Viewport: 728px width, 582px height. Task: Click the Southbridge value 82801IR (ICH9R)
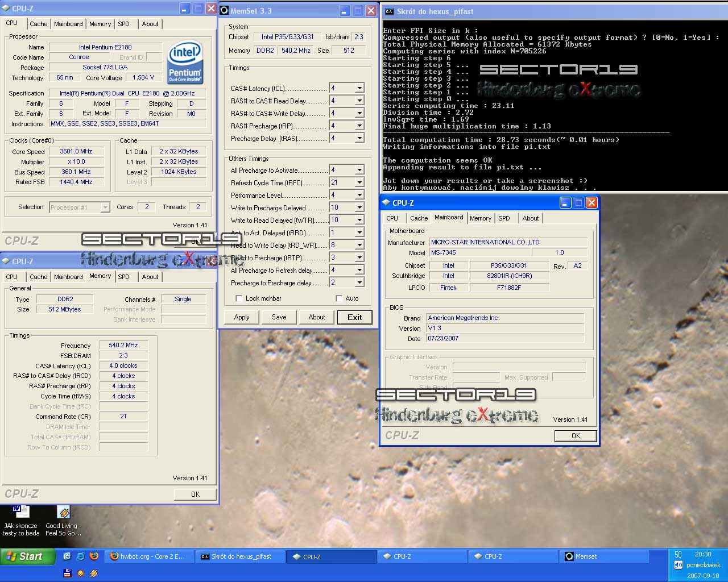point(510,276)
